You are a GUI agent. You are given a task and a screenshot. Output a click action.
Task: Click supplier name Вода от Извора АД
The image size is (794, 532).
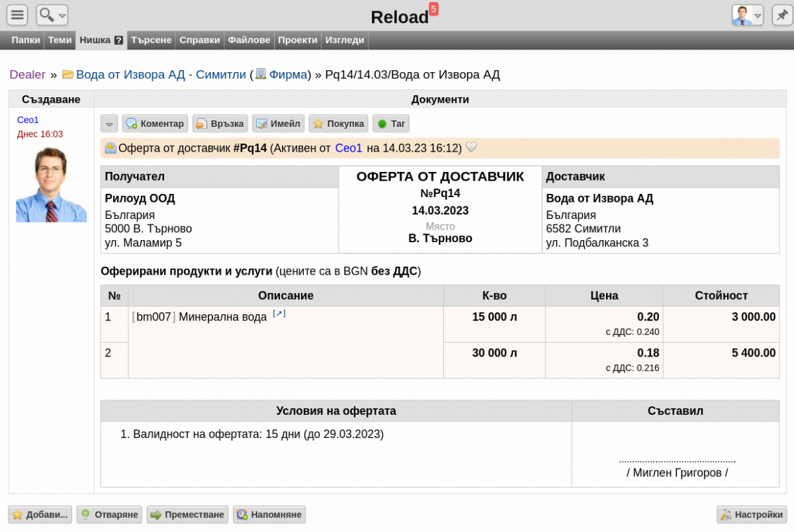tap(599, 198)
